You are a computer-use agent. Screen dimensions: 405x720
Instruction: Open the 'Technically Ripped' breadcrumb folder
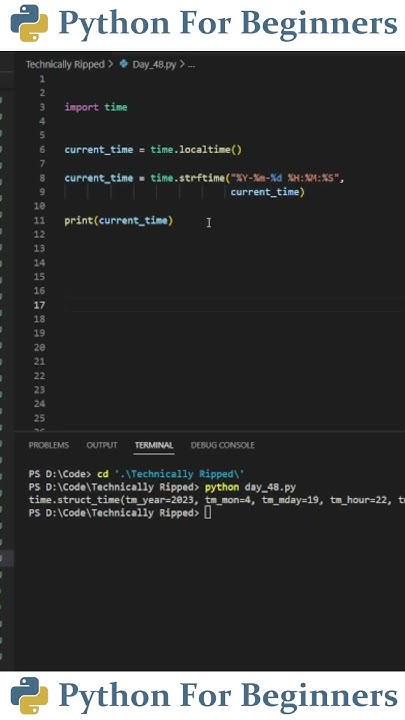tap(65, 64)
